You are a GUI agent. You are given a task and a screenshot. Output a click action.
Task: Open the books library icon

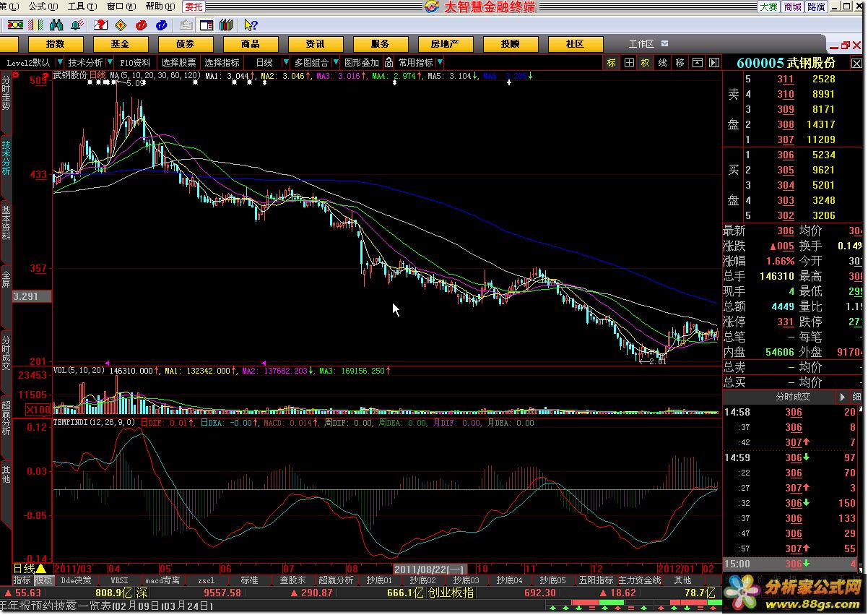point(226,25)
